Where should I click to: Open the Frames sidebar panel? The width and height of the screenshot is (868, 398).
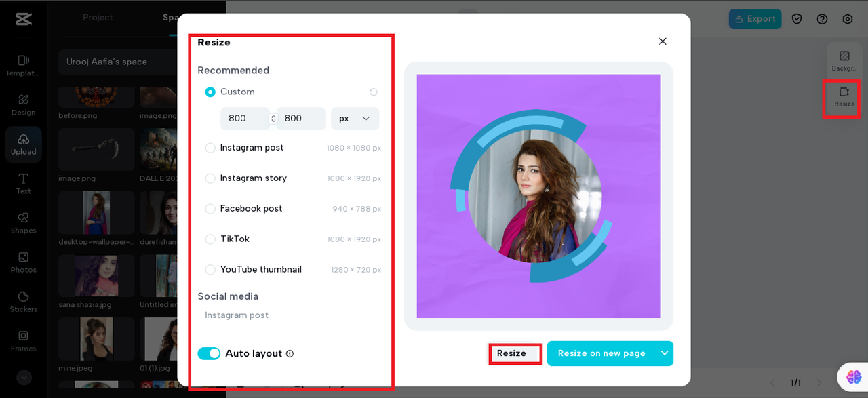click(x=23, y=341)
